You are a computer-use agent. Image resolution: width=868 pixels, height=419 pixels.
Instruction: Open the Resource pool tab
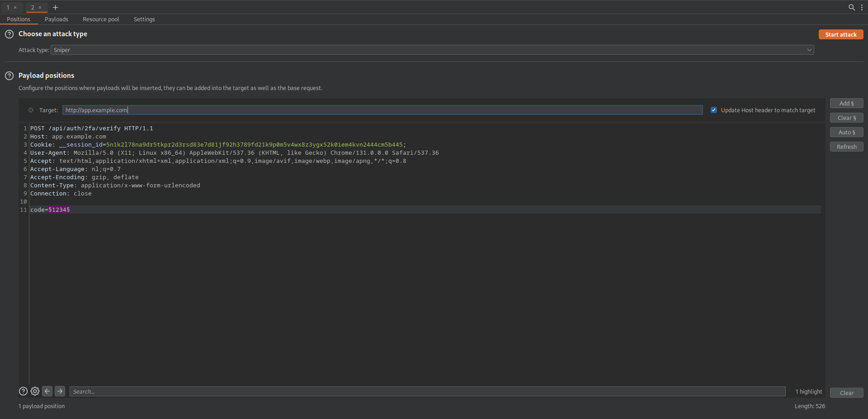coord(101,19)
